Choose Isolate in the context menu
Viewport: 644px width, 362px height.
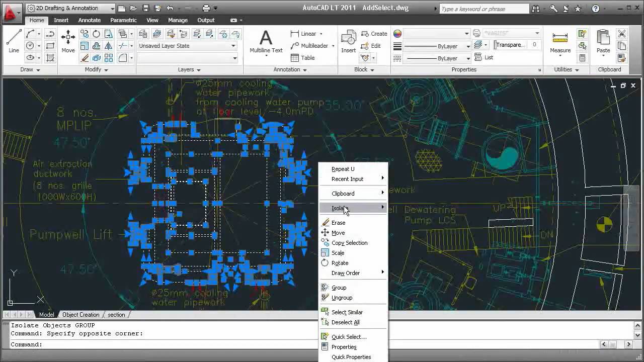(354, 208)
